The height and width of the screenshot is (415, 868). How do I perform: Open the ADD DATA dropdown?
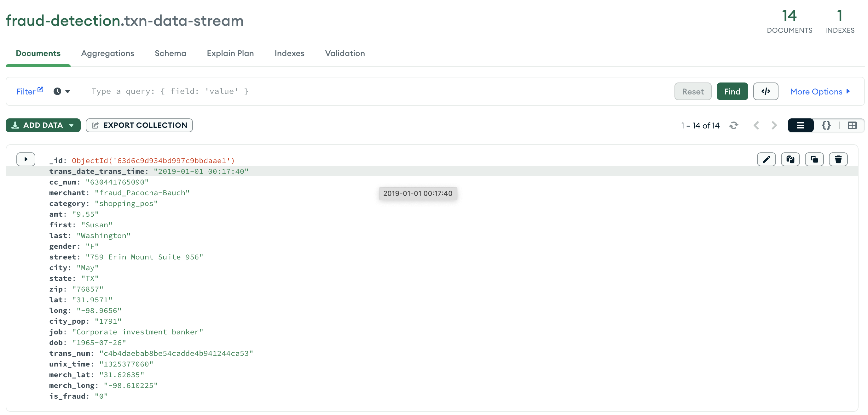[43, 125]
